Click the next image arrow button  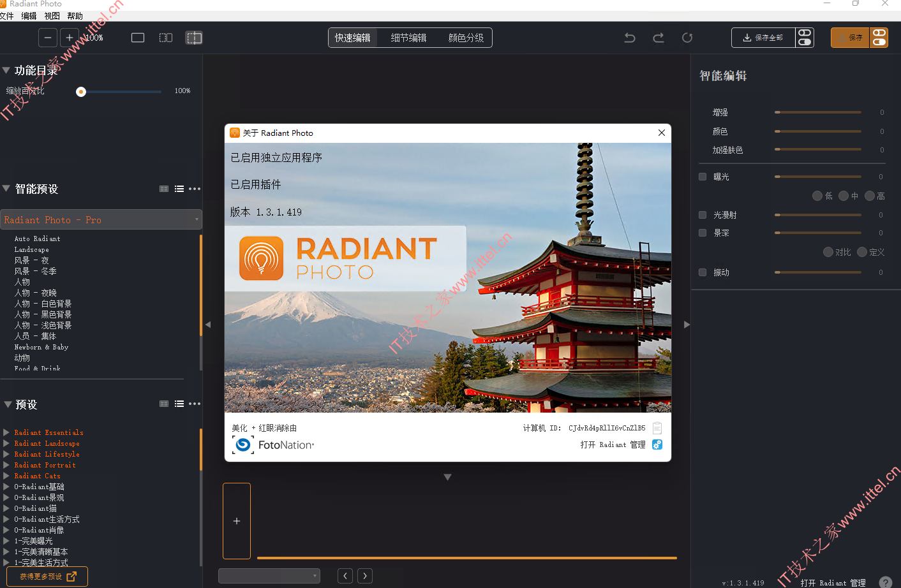(x=365, y=576)
